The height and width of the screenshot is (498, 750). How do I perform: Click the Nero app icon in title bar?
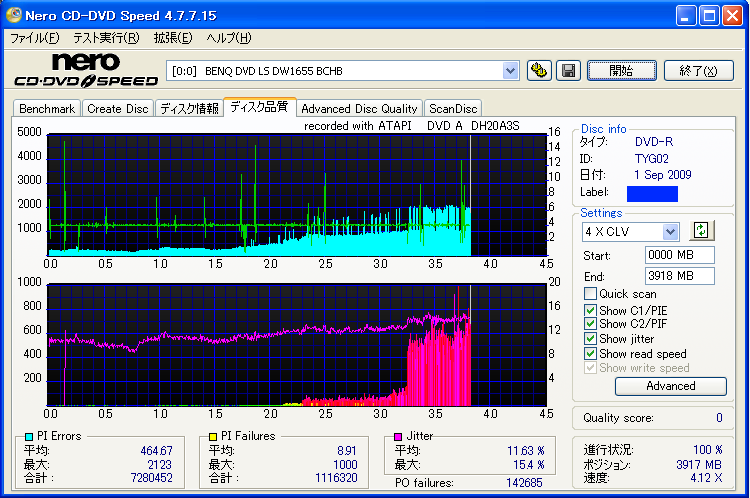tap(13, 15)
